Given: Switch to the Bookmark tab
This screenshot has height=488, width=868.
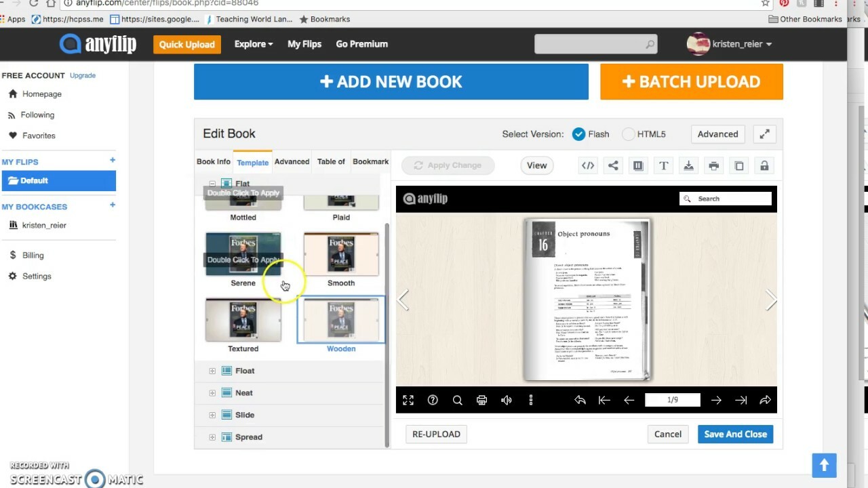Looking at the screenshot, I should coord(370,162).
